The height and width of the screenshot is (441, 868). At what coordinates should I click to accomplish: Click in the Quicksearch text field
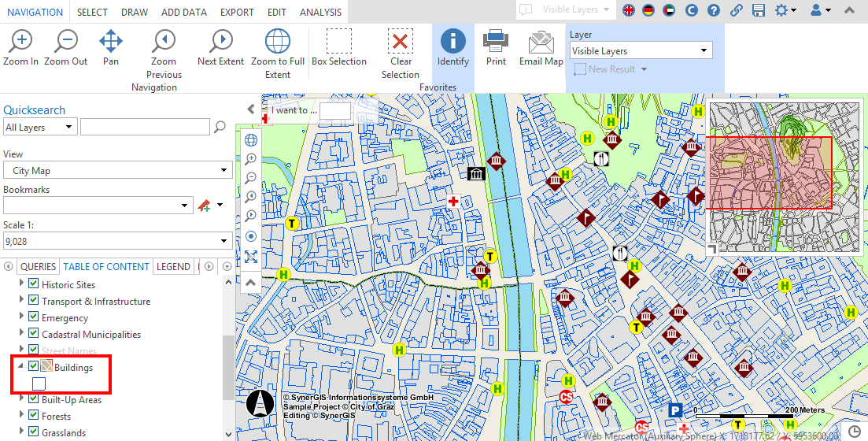pyautogui.click(x=145, y=127)
